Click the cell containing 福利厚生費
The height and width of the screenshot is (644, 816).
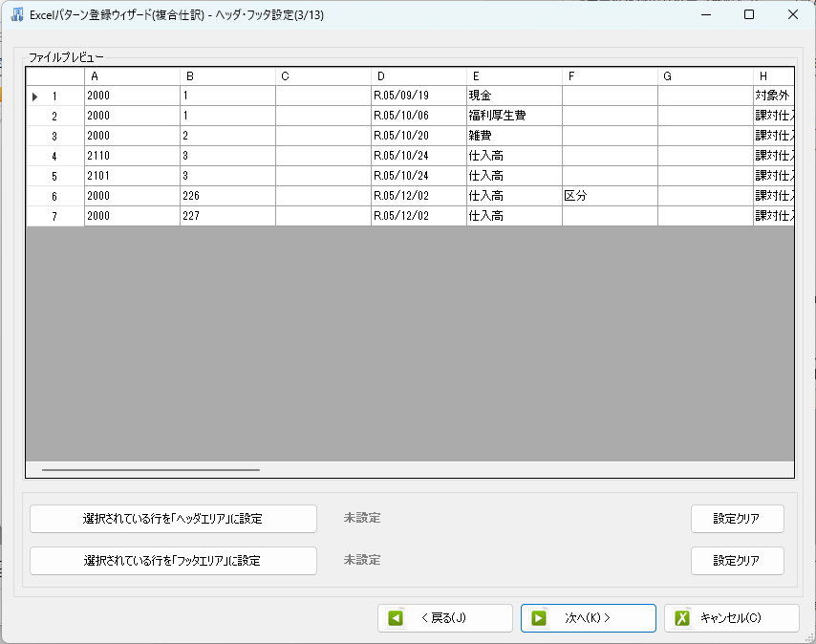tap(513, 117)
